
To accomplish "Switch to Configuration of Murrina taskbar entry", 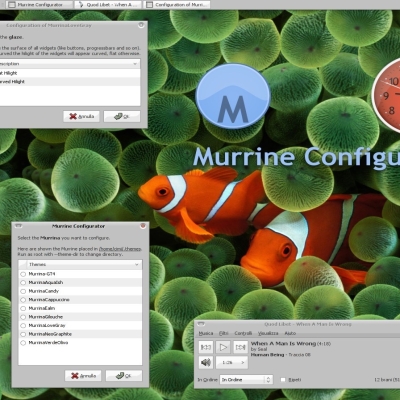I will (177, 5).
